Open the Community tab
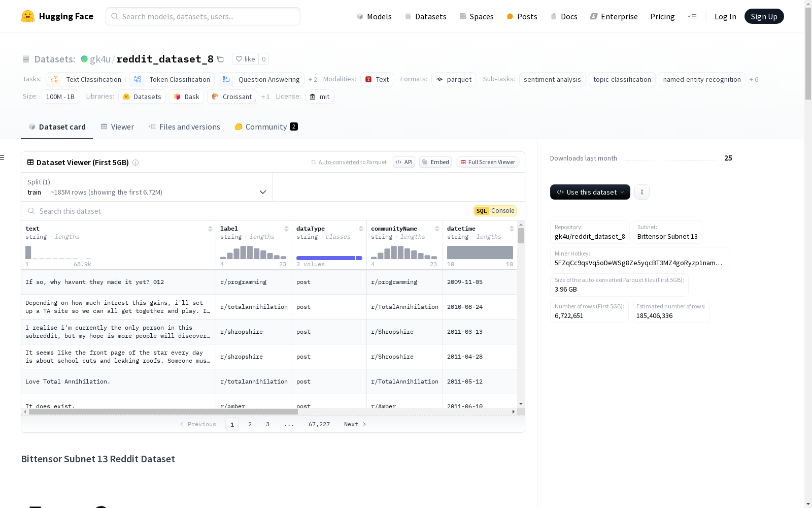812x508 pixels. click(x=266, y=127)
